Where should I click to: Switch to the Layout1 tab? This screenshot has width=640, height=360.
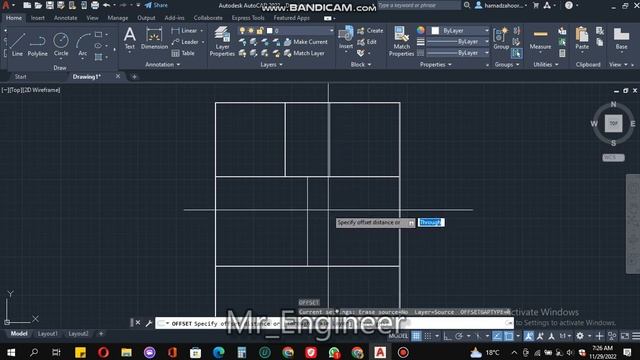point(47,333)
